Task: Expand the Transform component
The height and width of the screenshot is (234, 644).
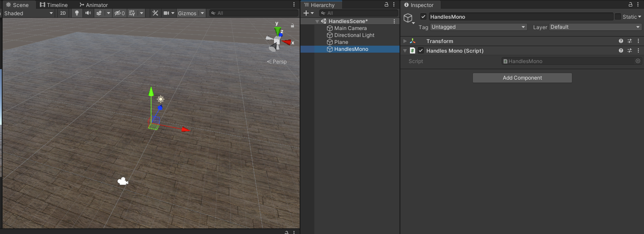Action: point(405,41)
